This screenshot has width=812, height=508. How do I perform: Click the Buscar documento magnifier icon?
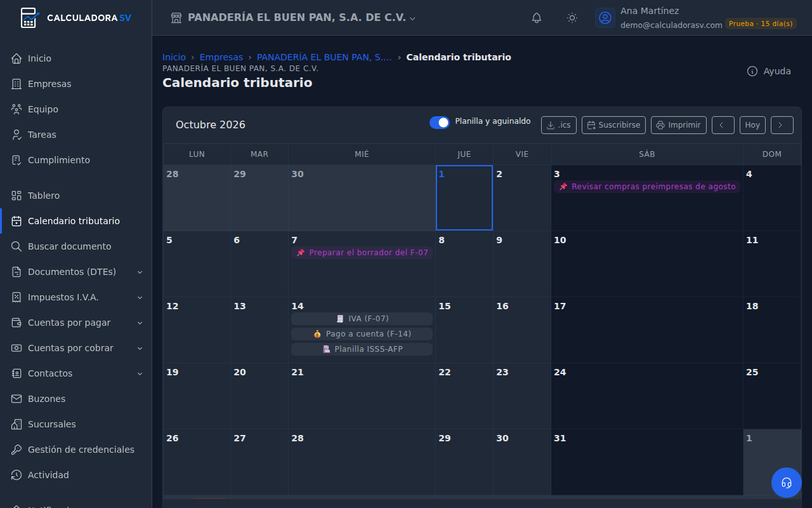16,246
